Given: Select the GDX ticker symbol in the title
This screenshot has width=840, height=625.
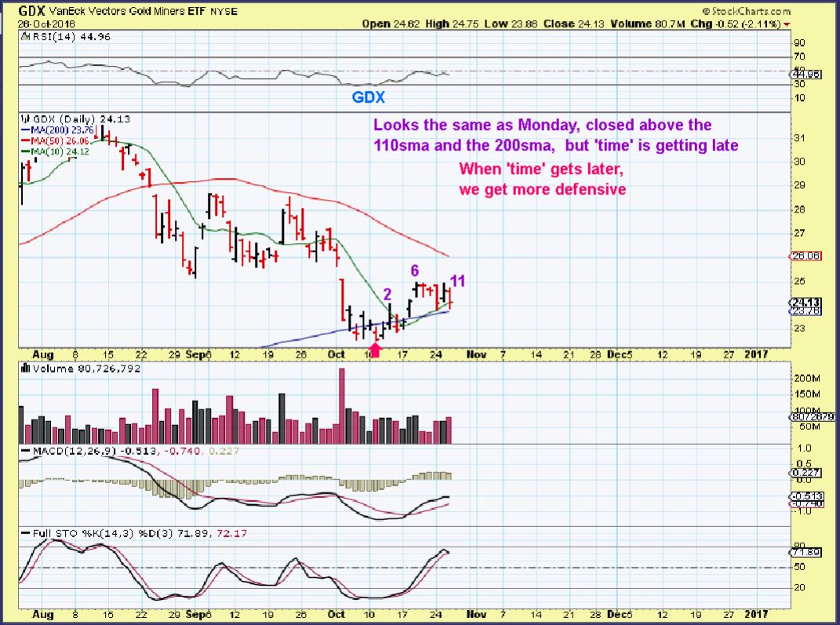Looking at the screenshot, I should pyautogui.click(x=31, y=11).
